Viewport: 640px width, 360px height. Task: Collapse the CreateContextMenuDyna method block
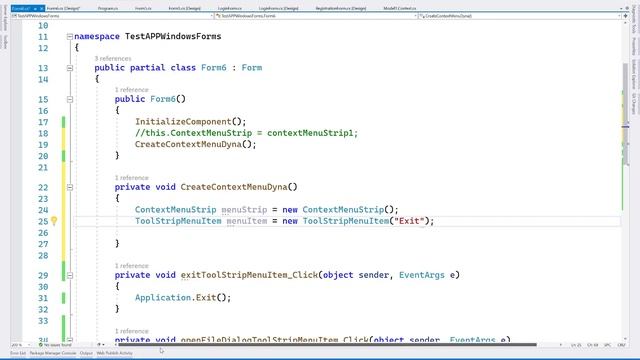[x=70, y=187]
